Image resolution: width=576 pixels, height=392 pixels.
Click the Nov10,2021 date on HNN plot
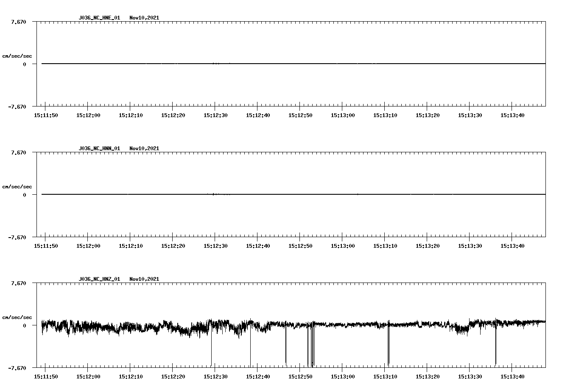tap(144, 148)
